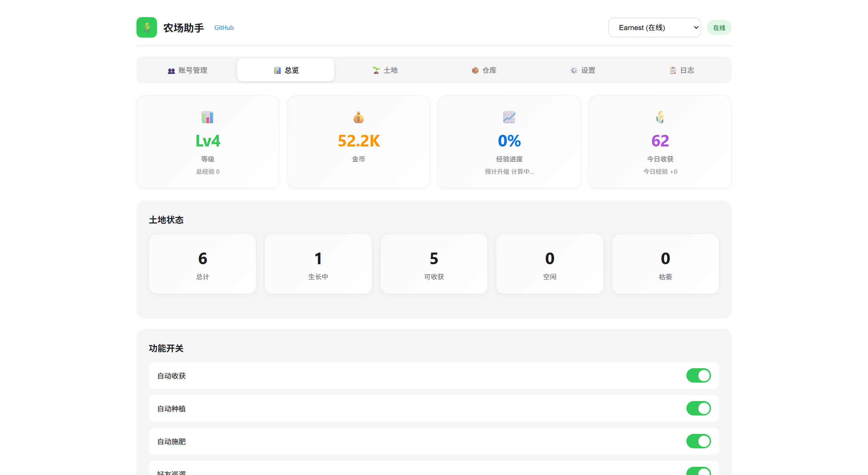Click the 总计 land count card
868x475 pixels.
202,264
